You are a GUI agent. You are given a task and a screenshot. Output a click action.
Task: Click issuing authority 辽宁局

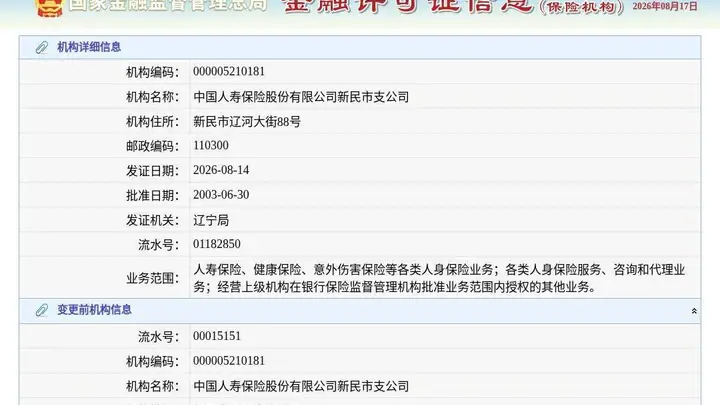pyautogui.click(x=211, y=220)
